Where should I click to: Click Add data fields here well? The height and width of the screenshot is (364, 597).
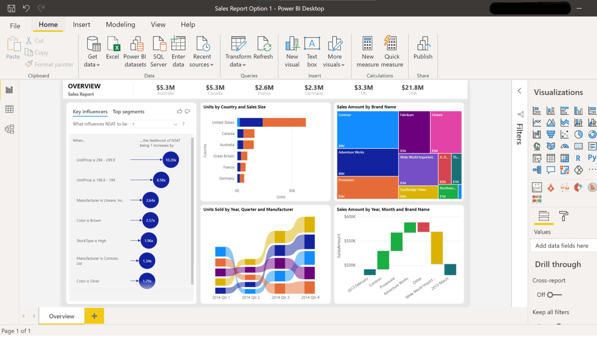click(562, 245)
